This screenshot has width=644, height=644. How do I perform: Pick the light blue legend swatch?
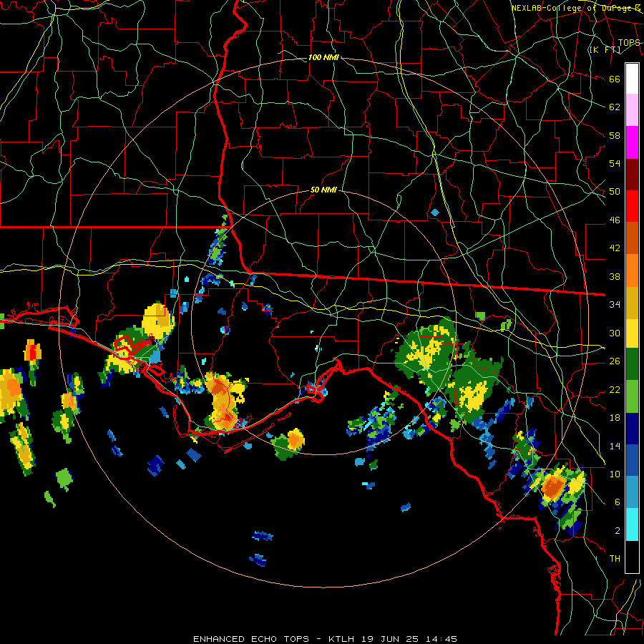point(632,492)
